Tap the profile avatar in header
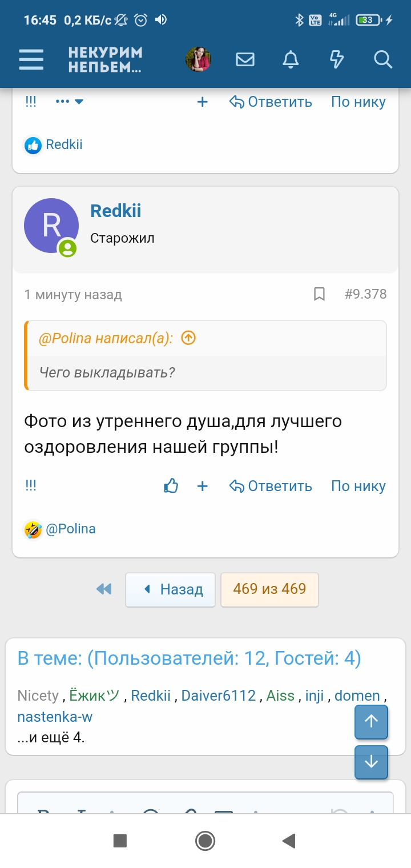The width and height of the screenshot is (411, 868). click(x=199, y=59)
